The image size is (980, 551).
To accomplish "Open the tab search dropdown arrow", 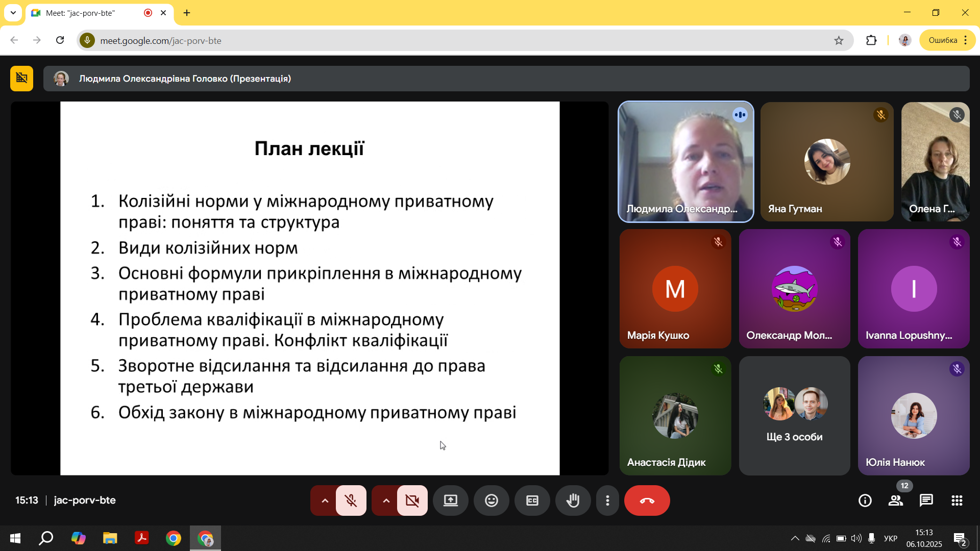I will pyautogui.click(x=13, y=13).
